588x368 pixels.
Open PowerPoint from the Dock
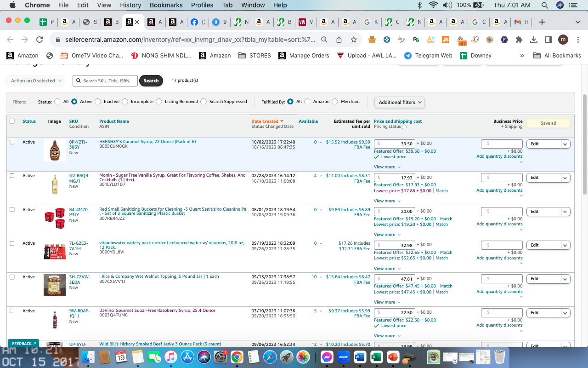coord(393,357)
